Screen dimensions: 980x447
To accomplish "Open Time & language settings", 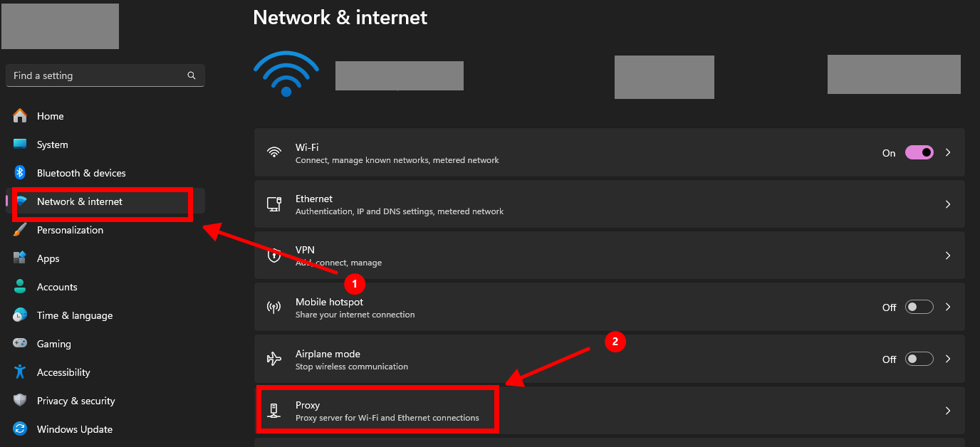I will point(74,315).
